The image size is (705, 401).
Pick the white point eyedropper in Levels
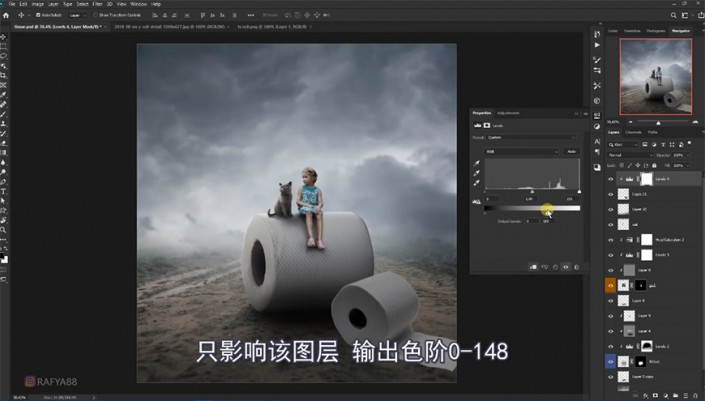pos(477,183)
